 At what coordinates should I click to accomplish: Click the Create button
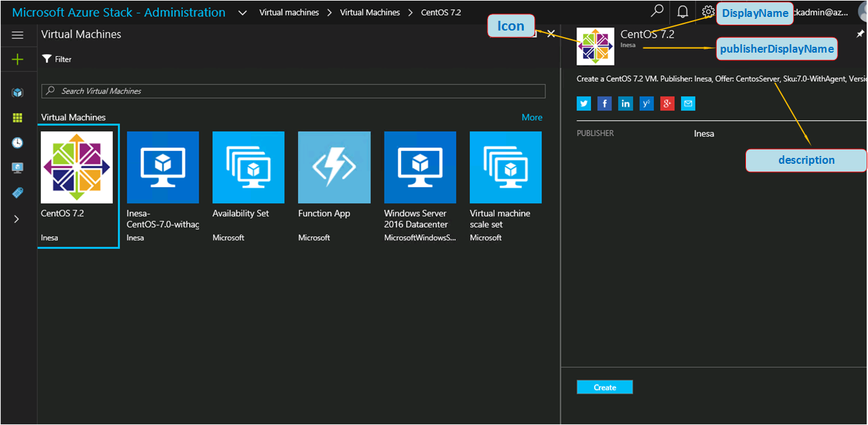pos(604,387)
